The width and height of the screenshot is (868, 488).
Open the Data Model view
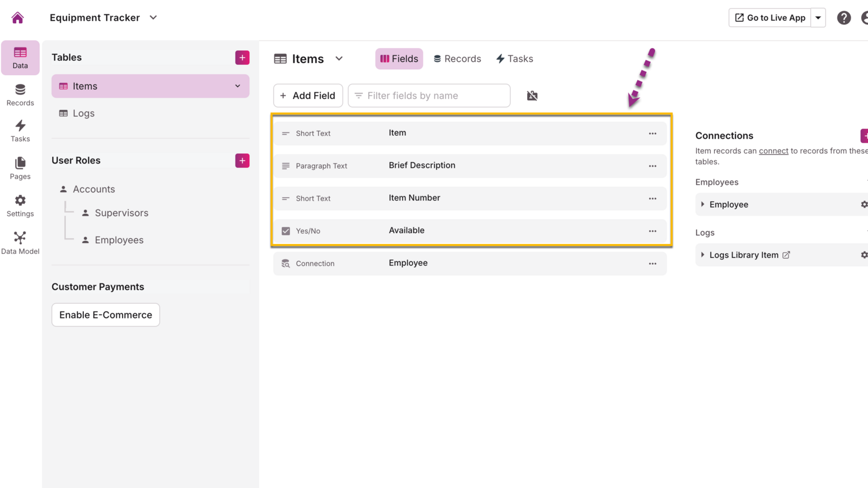tap(20, 243)
